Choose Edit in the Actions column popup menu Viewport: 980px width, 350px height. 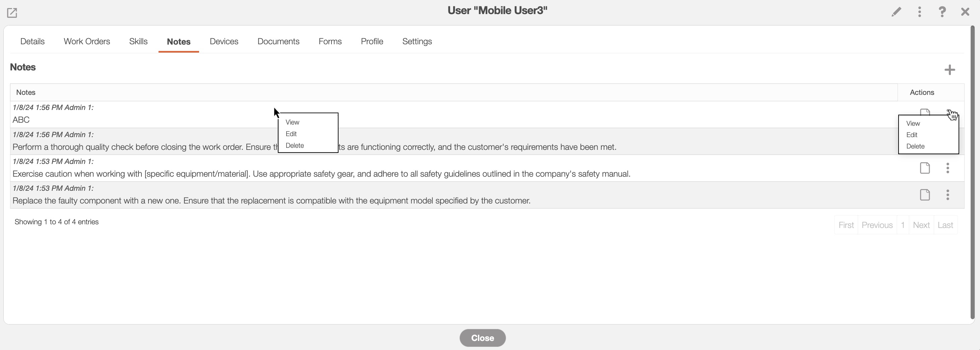coord(912,135)
